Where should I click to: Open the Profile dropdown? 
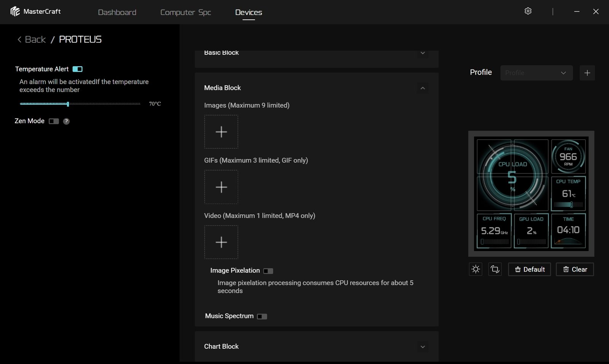(536, 73)
